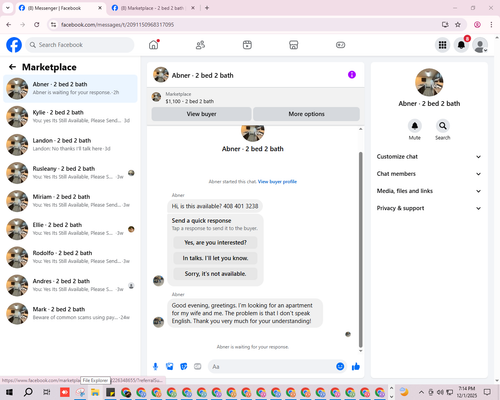The height and width of the screenshot is (400, 500).
Task: Open the tab search dropdown arrow
Action: 8,8
